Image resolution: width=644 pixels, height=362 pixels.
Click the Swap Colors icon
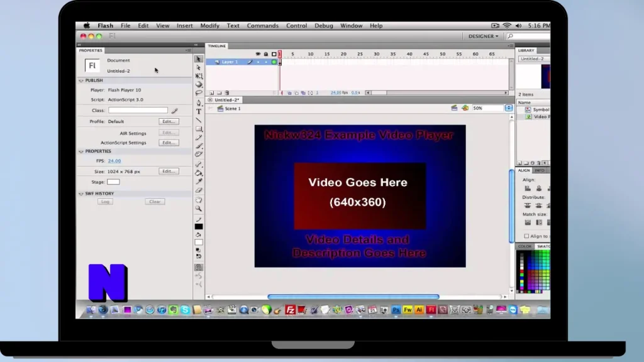[x=199, y=256]
